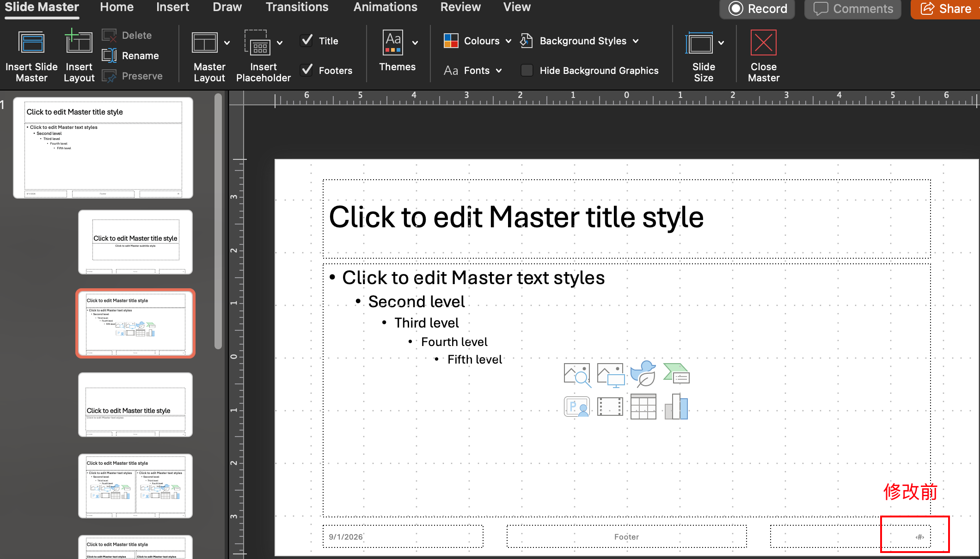Uncheck the Footers checkbox
This screenshot has width=980, height=559.
[x=307, y=70]
